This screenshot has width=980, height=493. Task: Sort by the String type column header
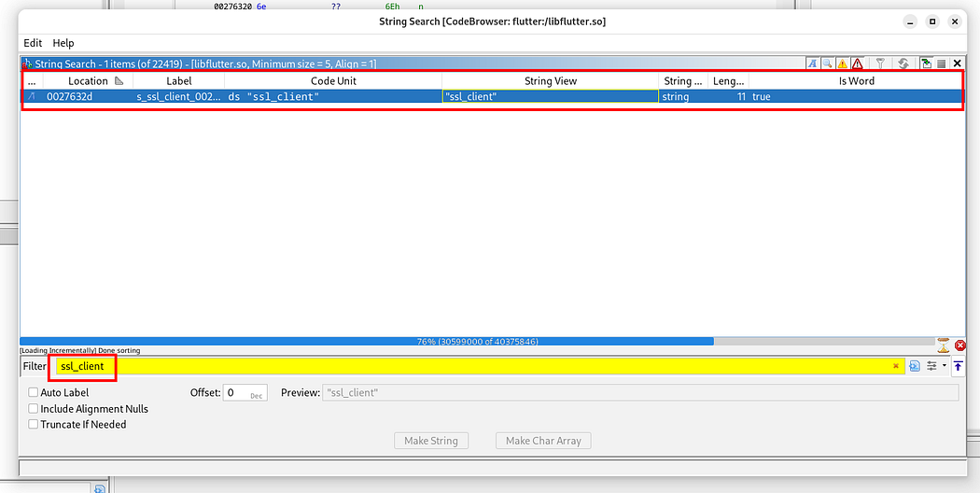[x=683, y=80]
